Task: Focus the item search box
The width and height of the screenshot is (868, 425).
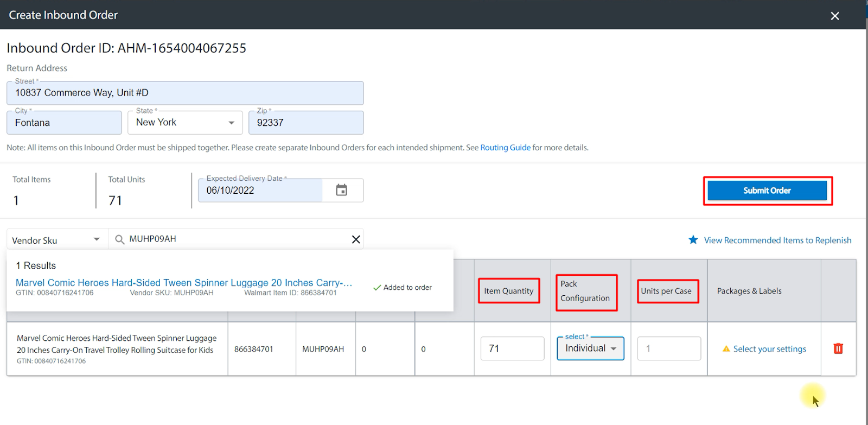Action: pos(236,239)
